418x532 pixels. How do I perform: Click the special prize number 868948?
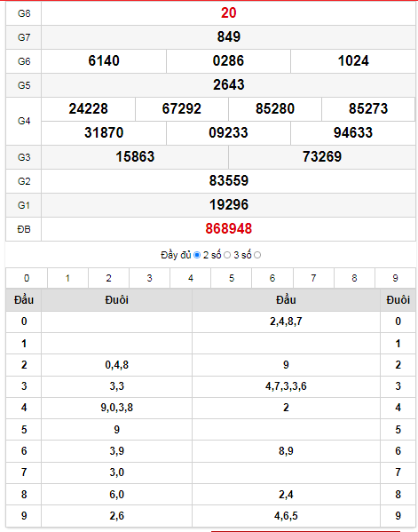228,228
